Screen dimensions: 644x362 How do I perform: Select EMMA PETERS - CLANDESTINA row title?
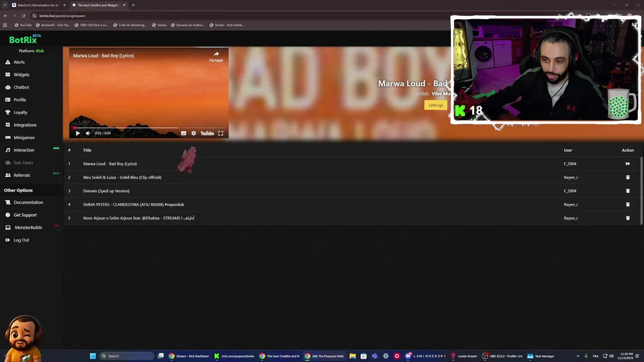point(133,204)
